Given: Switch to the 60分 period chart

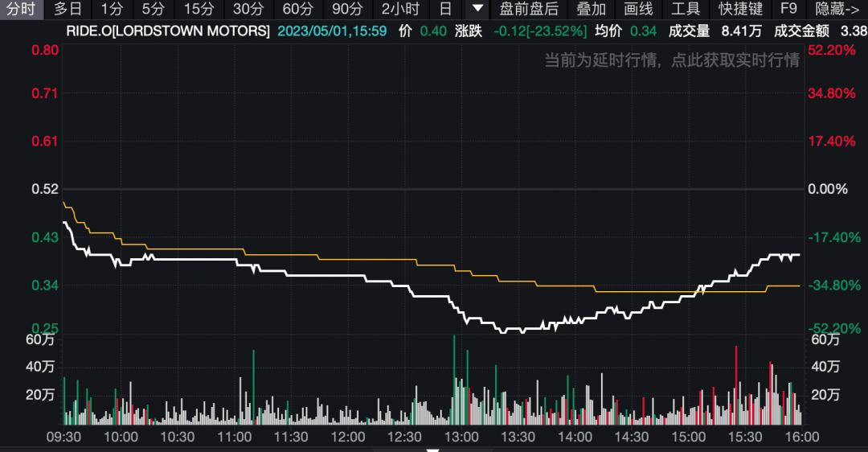Looking at the screenshot, I should tap(298, 9).
